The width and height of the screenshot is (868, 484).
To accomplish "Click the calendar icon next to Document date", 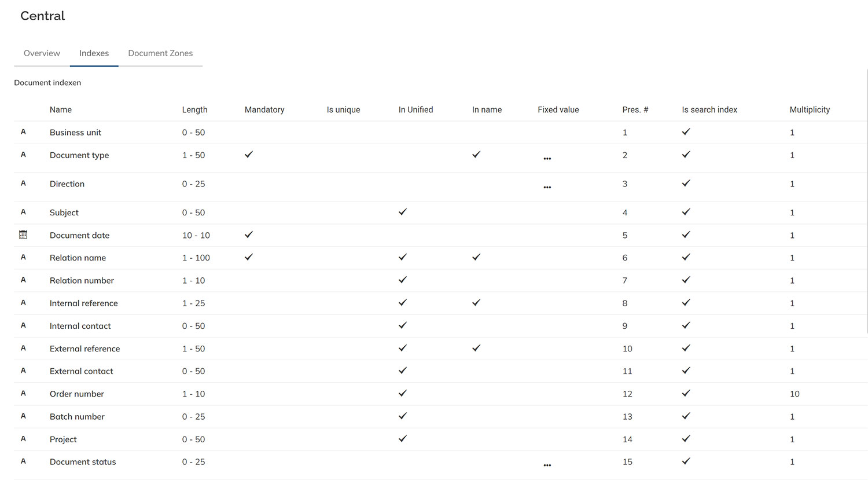I will pos(23,234).
